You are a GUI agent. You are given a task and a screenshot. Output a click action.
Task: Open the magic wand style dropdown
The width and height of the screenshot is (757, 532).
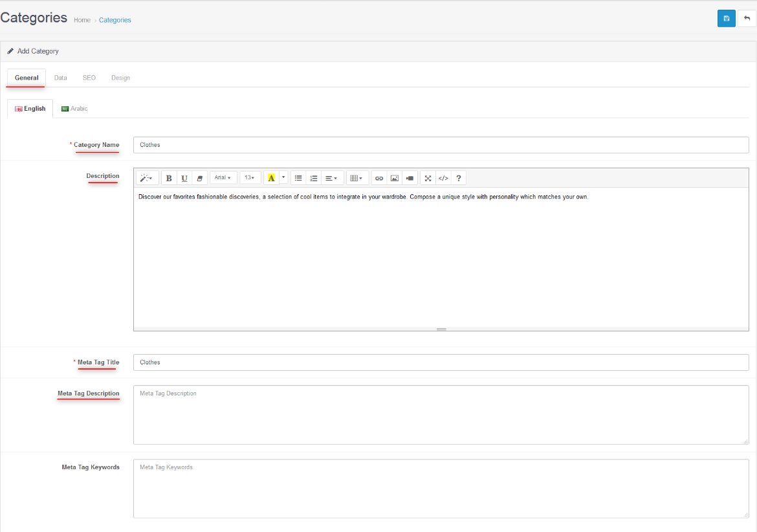tap(147, 178)
